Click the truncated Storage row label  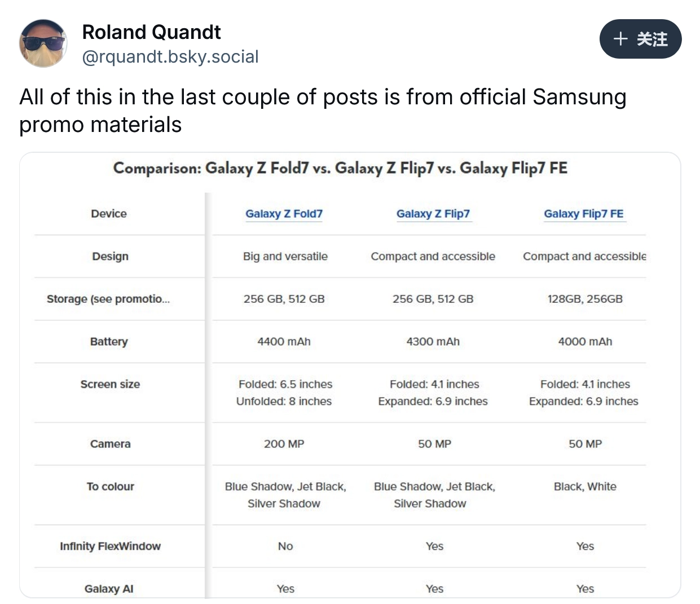coord(108,299)
